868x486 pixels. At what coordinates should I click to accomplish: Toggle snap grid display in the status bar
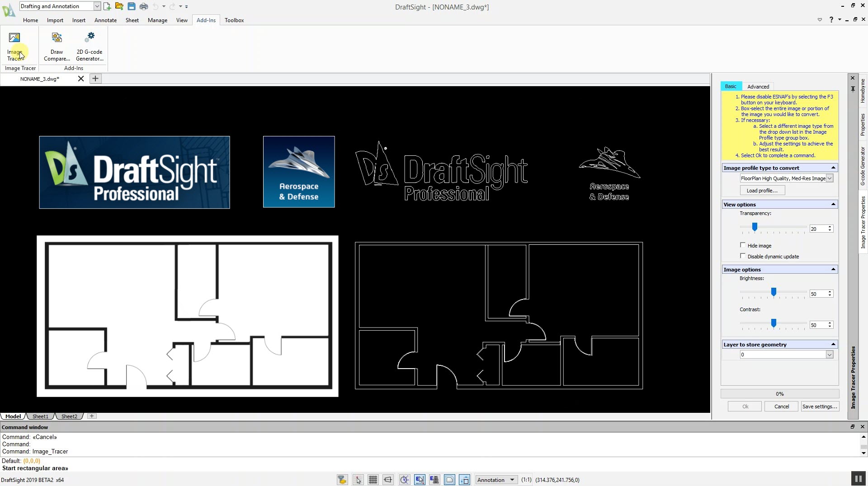[x=372, y=480]
